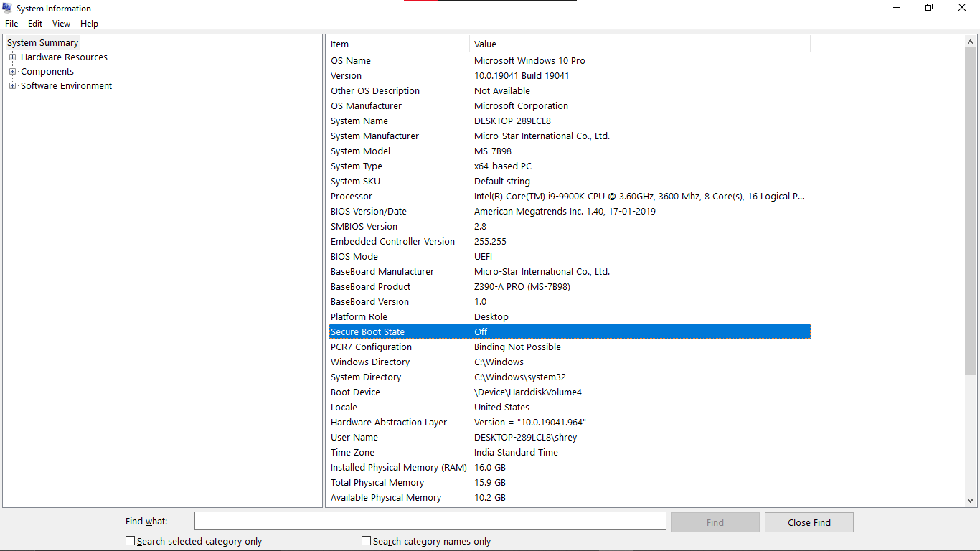This screenshot has width=980, height=551.
Task: Click the Binding Not Possible value
Action: [x=517, y=347]
